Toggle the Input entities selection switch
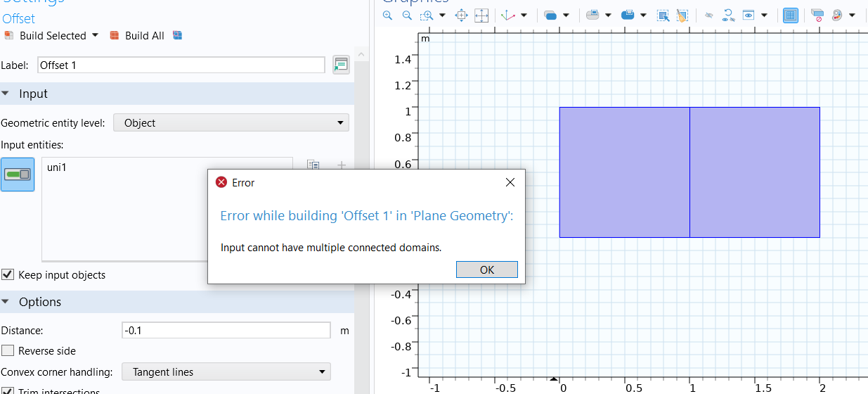This screenshot has height=394, width=868. [18, 174]
